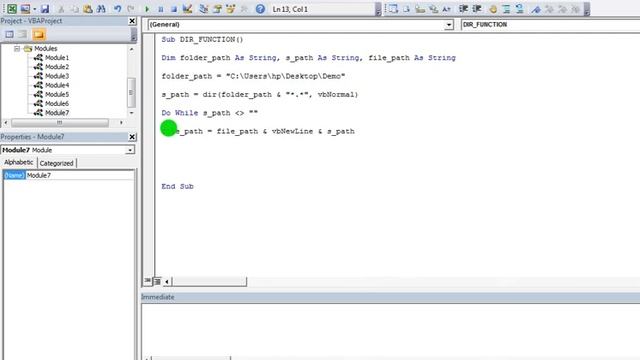This screenshot has height=360, width=640.
Task: Click the Redo icon
Action: (131, 9)
